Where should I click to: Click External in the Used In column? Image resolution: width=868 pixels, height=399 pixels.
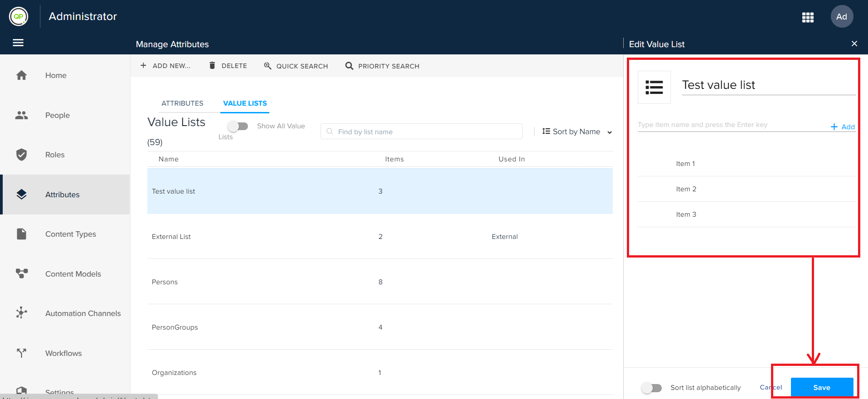[x=504, y=237]
